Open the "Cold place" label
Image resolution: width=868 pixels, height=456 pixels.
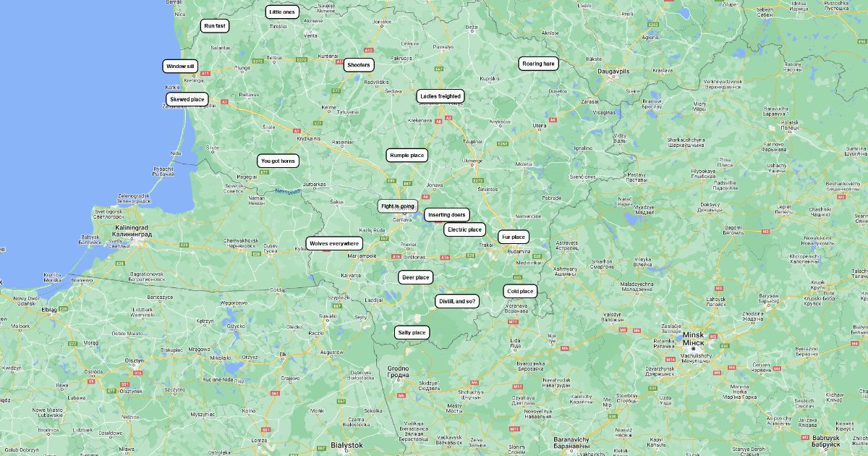click(x=520, y=292)
